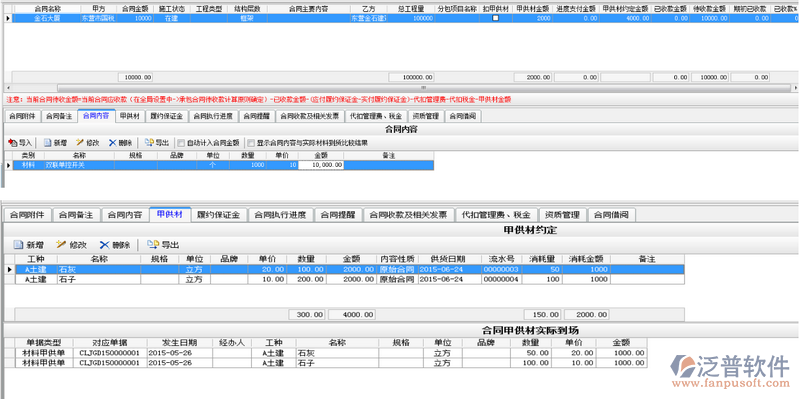Click the left arrow of horizontal scrollbar
This screenshot has width=800, height=399.
7,88
